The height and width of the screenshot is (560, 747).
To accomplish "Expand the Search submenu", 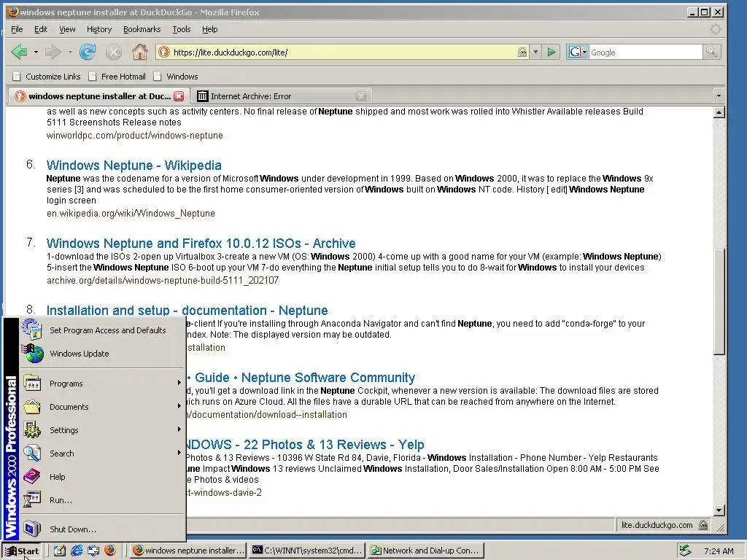I will click(x=102, y=454).
